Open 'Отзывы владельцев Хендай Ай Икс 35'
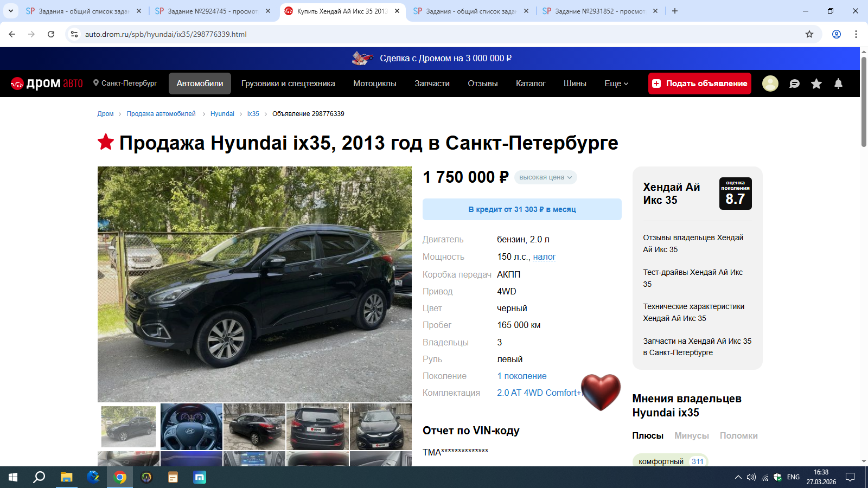Viewport: 868px width, 488px height. click(693, 243)
